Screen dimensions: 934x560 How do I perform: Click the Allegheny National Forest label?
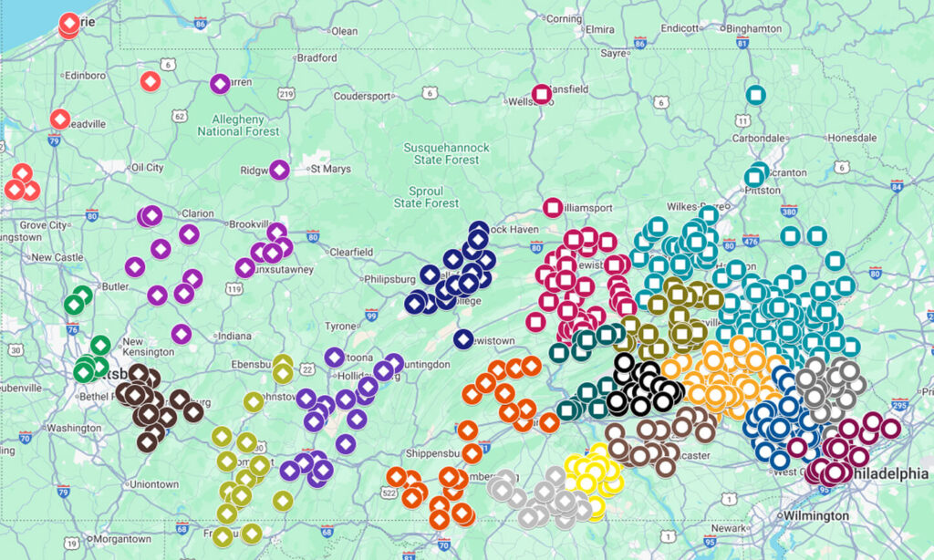[238, 125]
